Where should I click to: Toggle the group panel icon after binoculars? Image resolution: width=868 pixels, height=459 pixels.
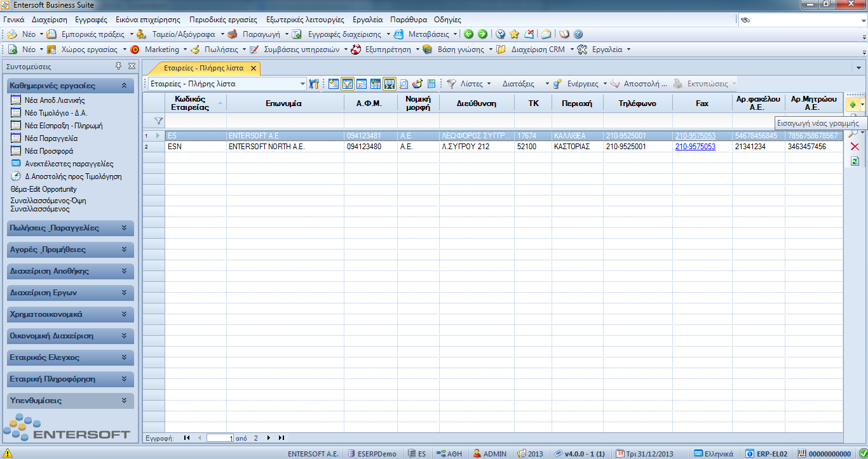pyautogui.click(x=334, y=83)
